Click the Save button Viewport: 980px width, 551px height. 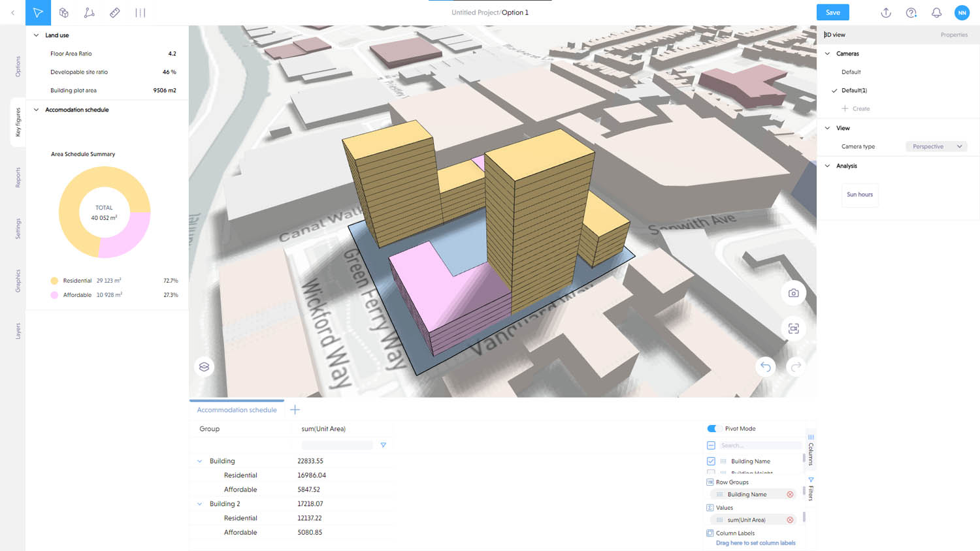point(832,12)
